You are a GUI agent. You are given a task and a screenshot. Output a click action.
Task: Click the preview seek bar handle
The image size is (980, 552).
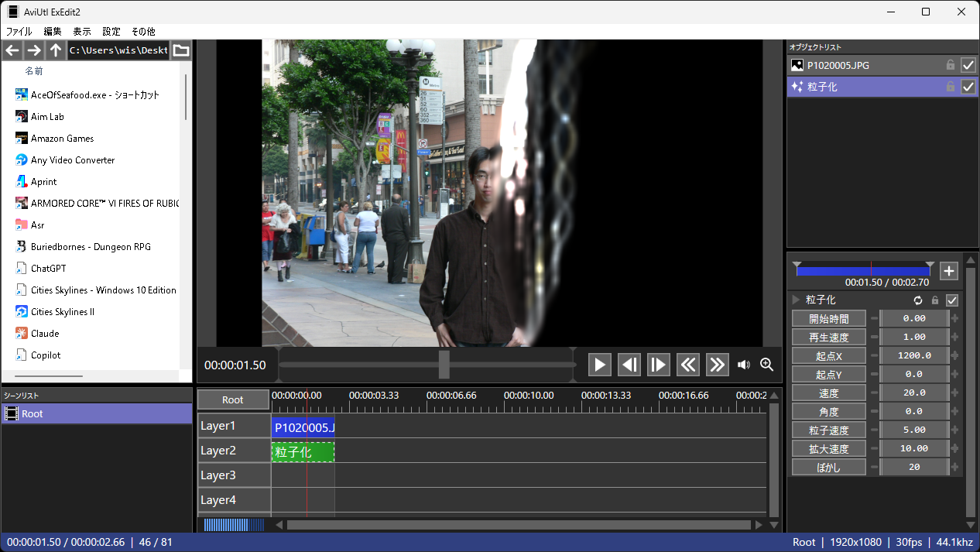click(444, 365)
